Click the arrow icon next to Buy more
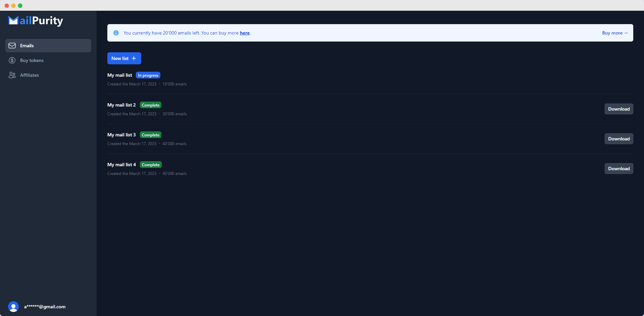The width and height of the screenshot is (644, 316). pyautogui.click(x=626, y=33)
